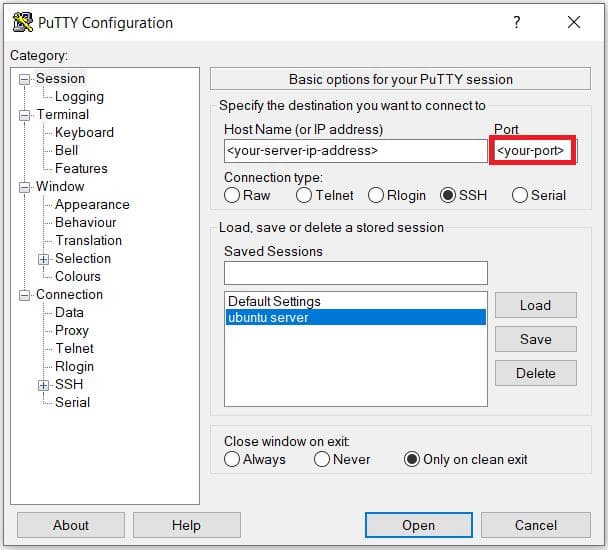This screenshot has width=608, height=550.
Task: Open the Bell category
Action: click(x=66, y=150)
